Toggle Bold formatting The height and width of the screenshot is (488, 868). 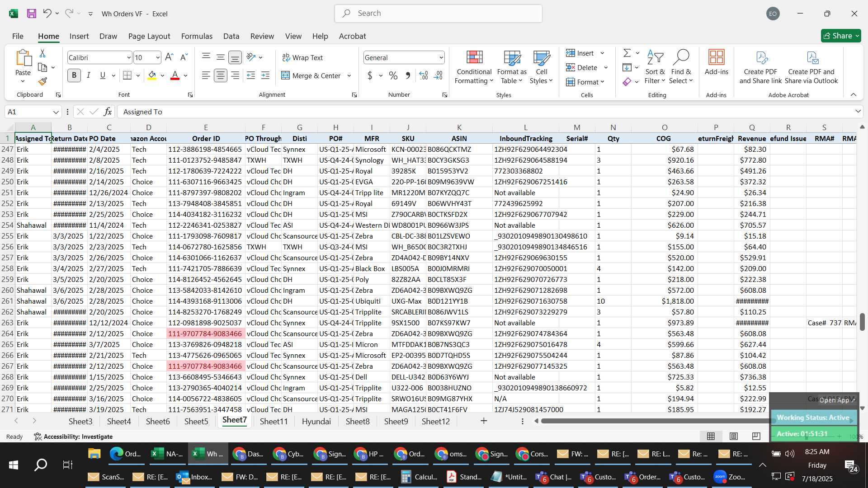point(74,75)
